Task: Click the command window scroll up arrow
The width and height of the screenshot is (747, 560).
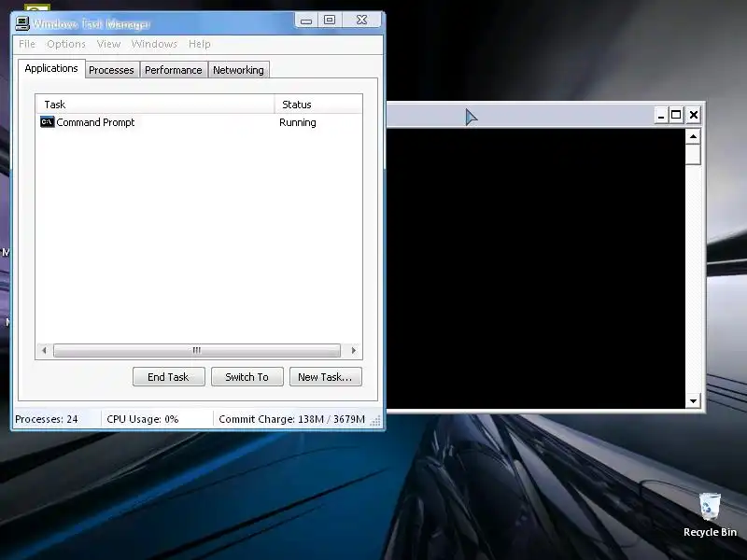Action: click(x=693, y=136)
